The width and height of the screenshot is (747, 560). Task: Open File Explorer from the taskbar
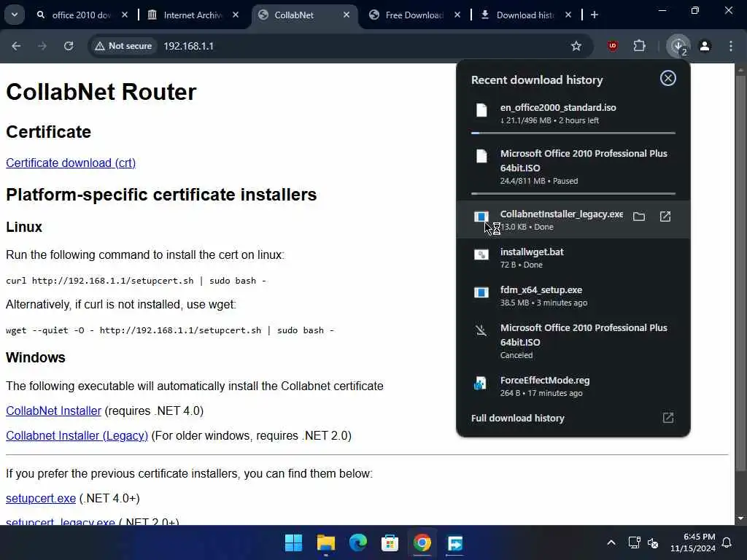tap(326, 542)
